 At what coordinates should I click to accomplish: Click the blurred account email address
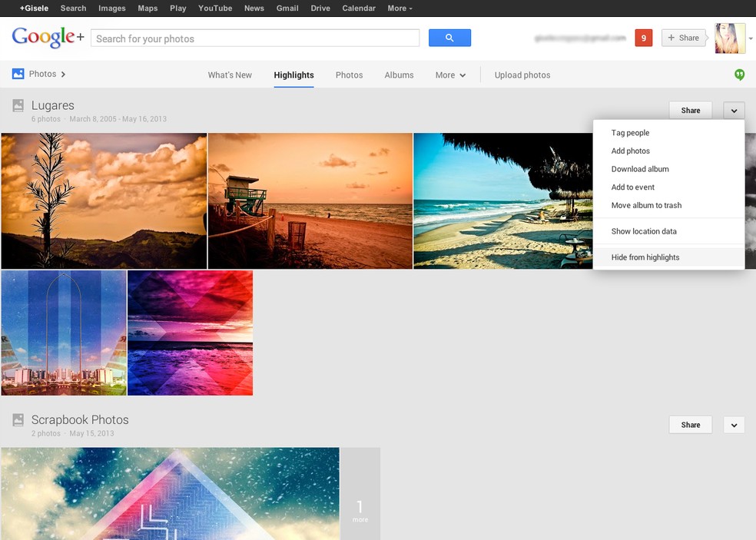tap(580, 38)
